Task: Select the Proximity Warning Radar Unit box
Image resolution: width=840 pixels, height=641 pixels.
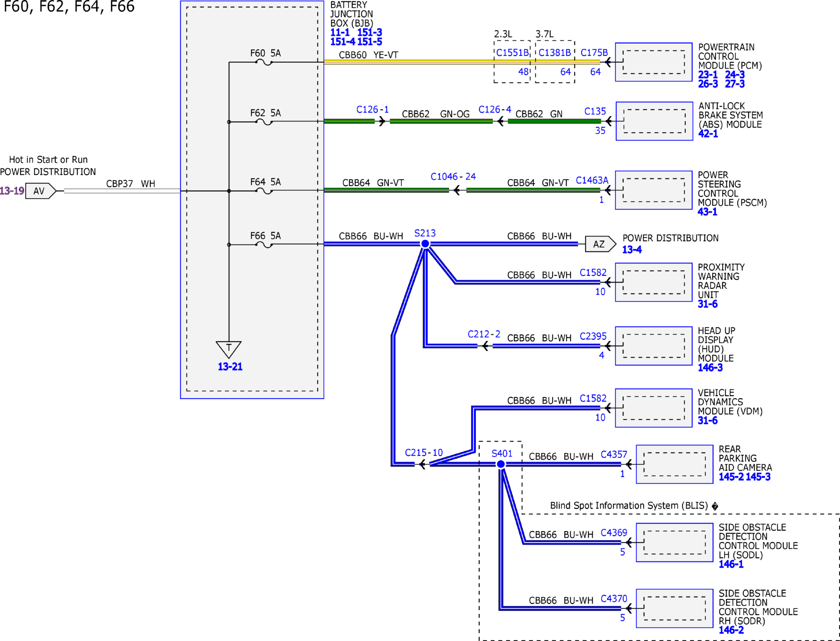Action: pos(653,282)
